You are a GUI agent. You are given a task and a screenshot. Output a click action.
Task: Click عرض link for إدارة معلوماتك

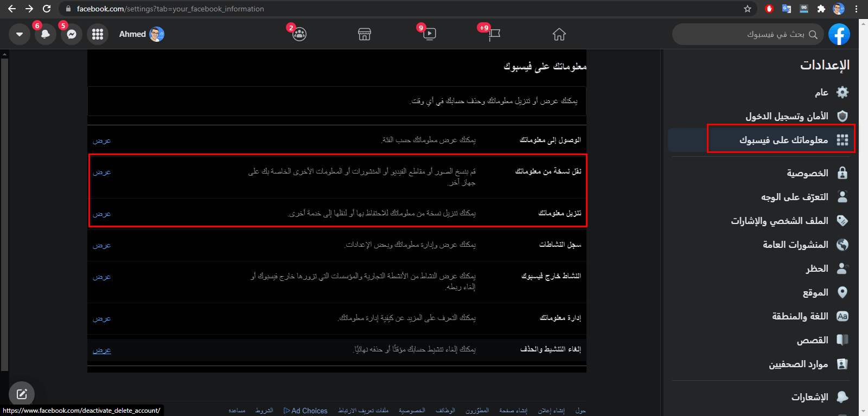coord(101,318)
